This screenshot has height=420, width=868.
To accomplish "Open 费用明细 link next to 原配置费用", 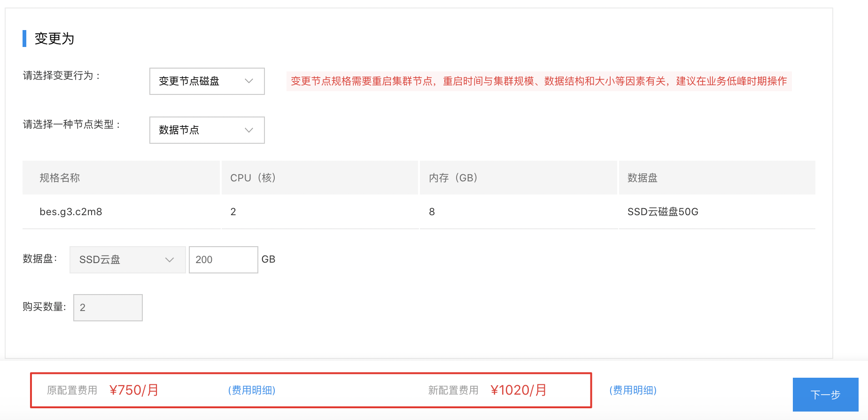I will click(x=252, y=390).
